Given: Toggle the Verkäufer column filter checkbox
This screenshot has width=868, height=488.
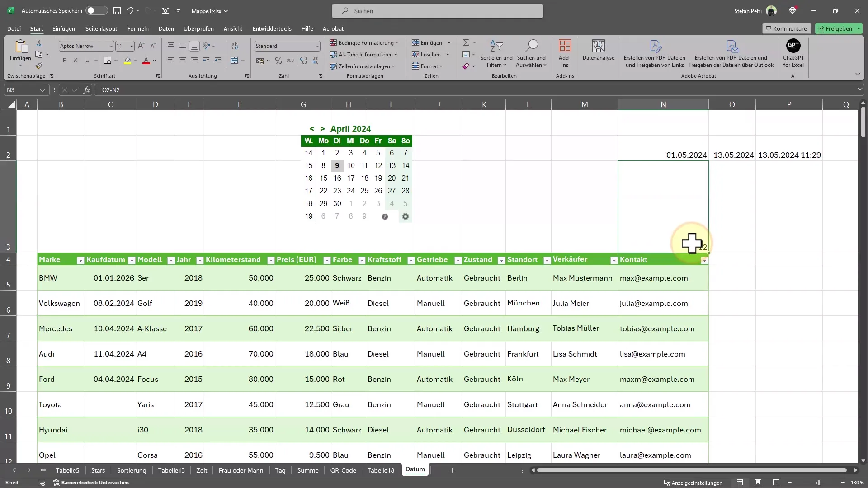Looking at the screenshot, I should click(615, 259).
